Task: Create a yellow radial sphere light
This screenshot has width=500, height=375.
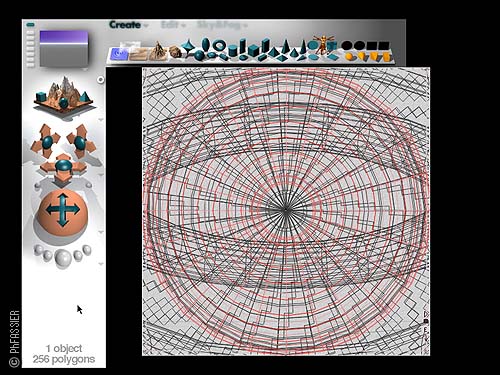Action: coord(349,57)
